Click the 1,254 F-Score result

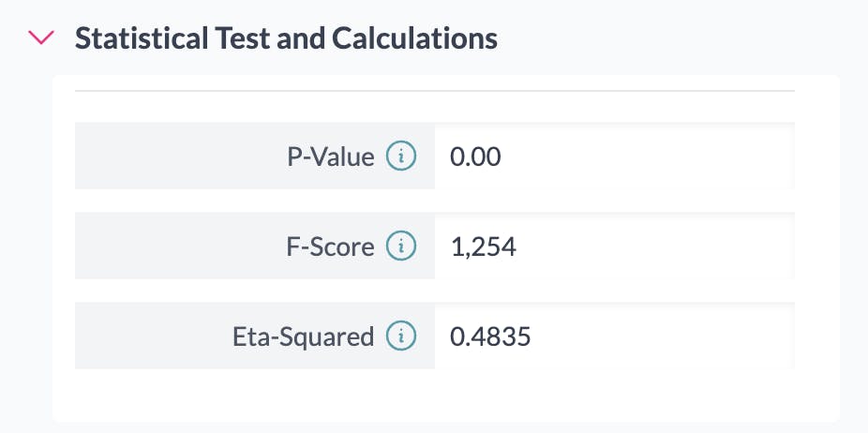coord(483,246)
